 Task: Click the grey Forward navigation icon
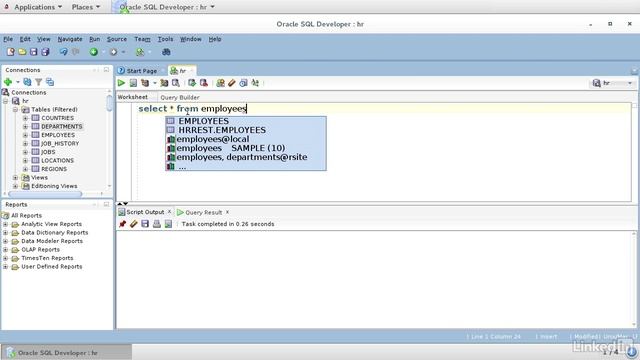(113, 52)
